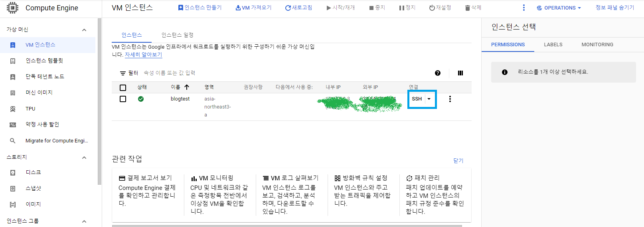The image size is (644, 227).
Task: Click the 단독 테넌트 노드 icon
Action: (13, 77)
